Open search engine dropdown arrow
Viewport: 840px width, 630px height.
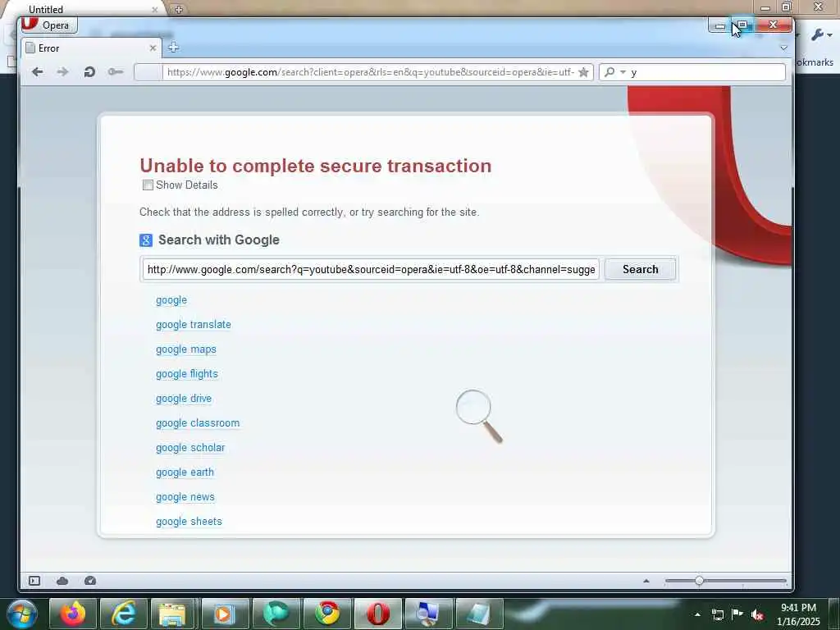[623, 72]
